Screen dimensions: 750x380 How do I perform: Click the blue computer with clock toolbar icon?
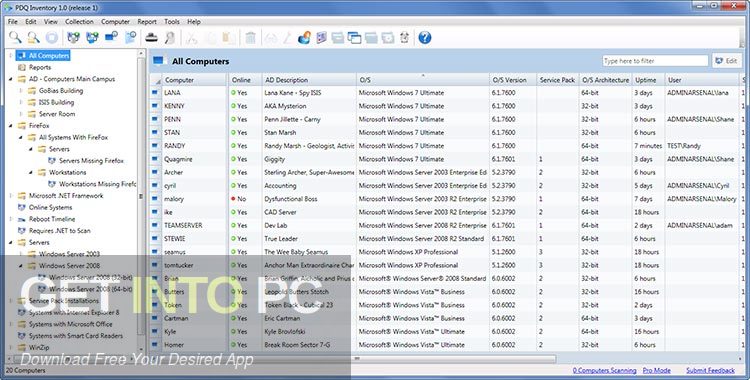click(x=111, y=36)
